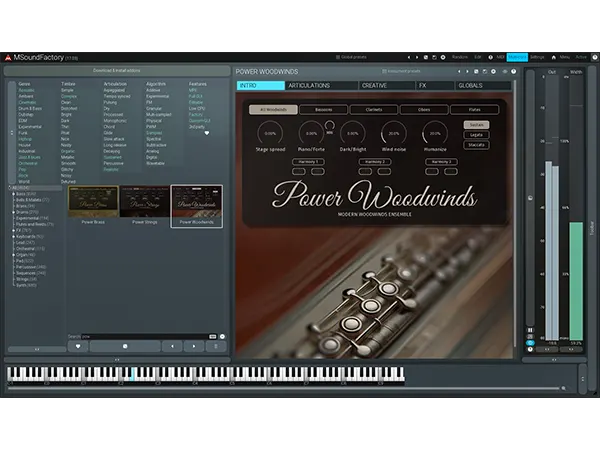The height and width of the screenshot is (450, 600).
Task: Click the keyboard icon inside search field
Action: click(x=213, y=337)
